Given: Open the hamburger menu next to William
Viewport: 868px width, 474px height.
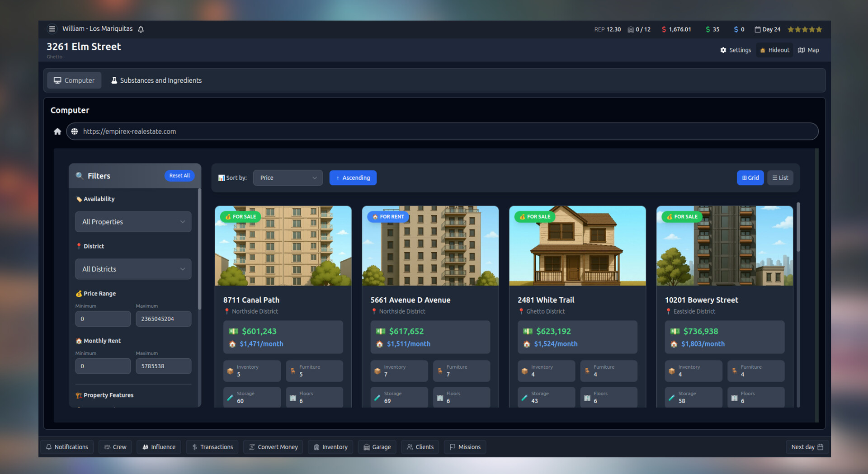Looking at the screenshot, I should click(x=52, y=28).
